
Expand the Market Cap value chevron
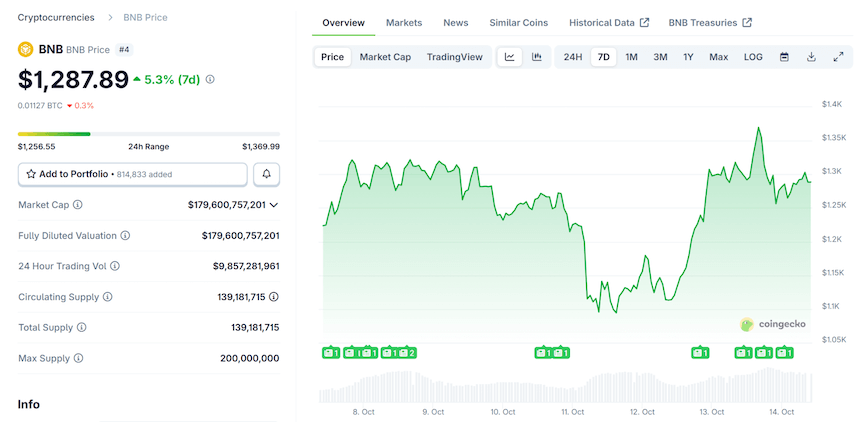tap(274, 205)
